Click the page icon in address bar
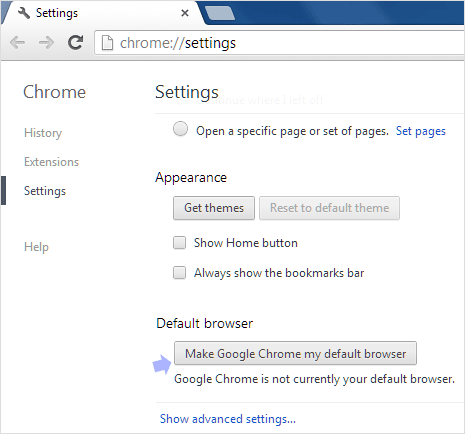 107,43
